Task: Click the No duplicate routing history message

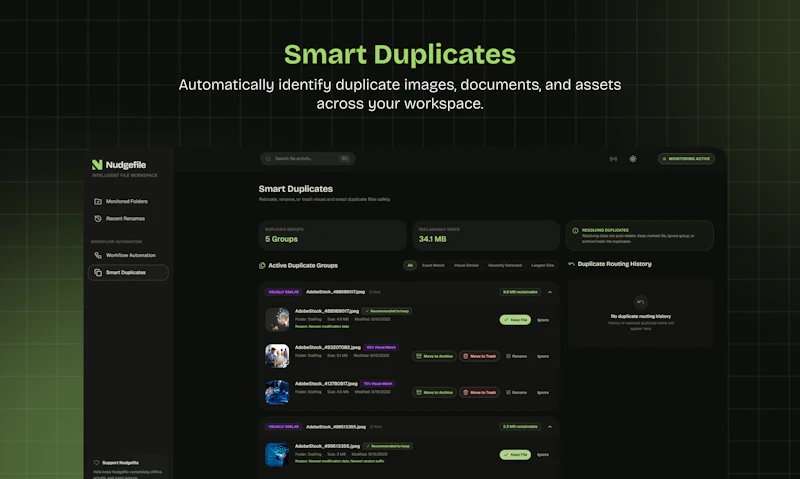Action: [x=641, y=316]
